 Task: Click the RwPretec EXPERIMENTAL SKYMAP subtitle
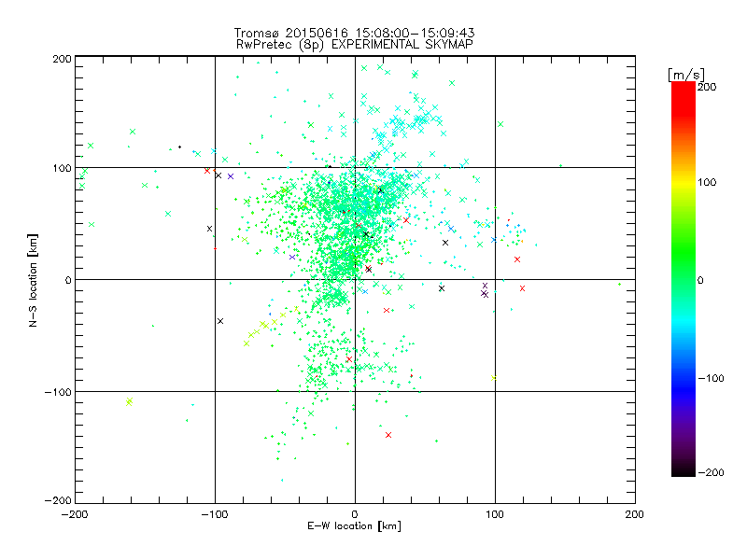(355, 45)
